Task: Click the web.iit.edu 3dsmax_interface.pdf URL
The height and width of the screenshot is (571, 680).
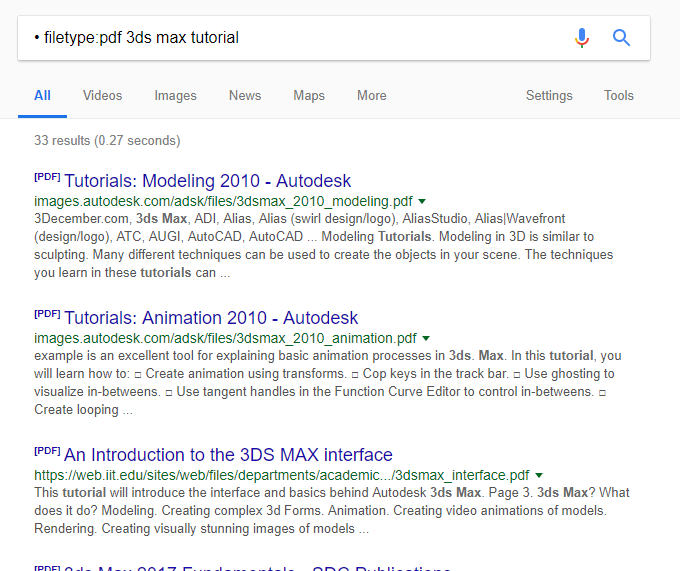Action: (x=282, y=475)
